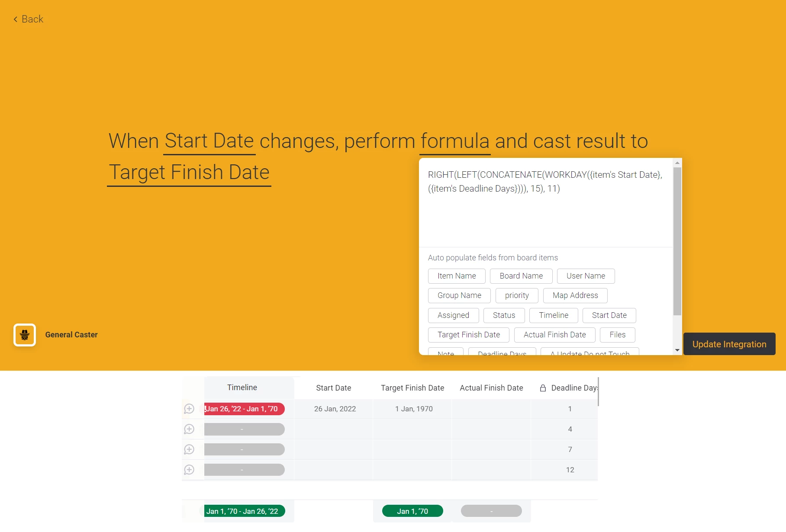786x532 pixels.
Task: Click the Update Integration button
Action: 729,344
